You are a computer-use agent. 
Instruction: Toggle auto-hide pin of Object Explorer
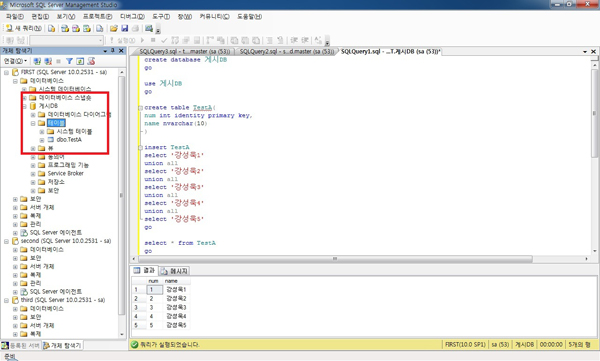pos(113,51)
